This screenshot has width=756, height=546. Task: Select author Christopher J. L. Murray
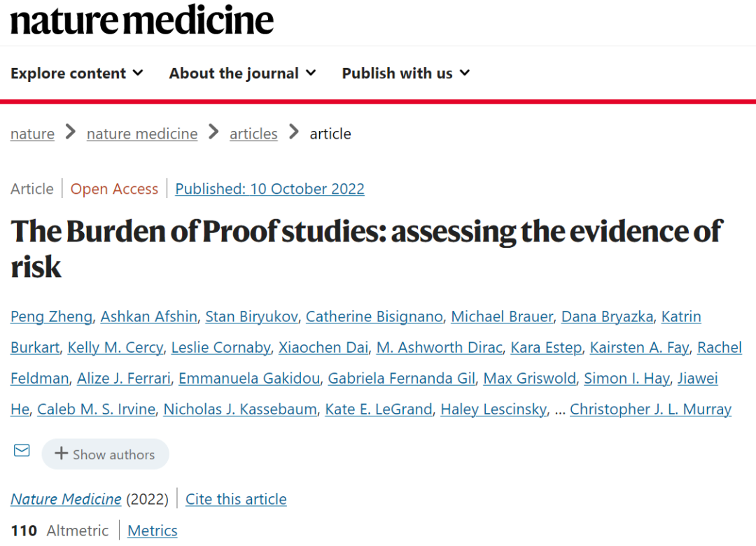[x=650, y=409]
